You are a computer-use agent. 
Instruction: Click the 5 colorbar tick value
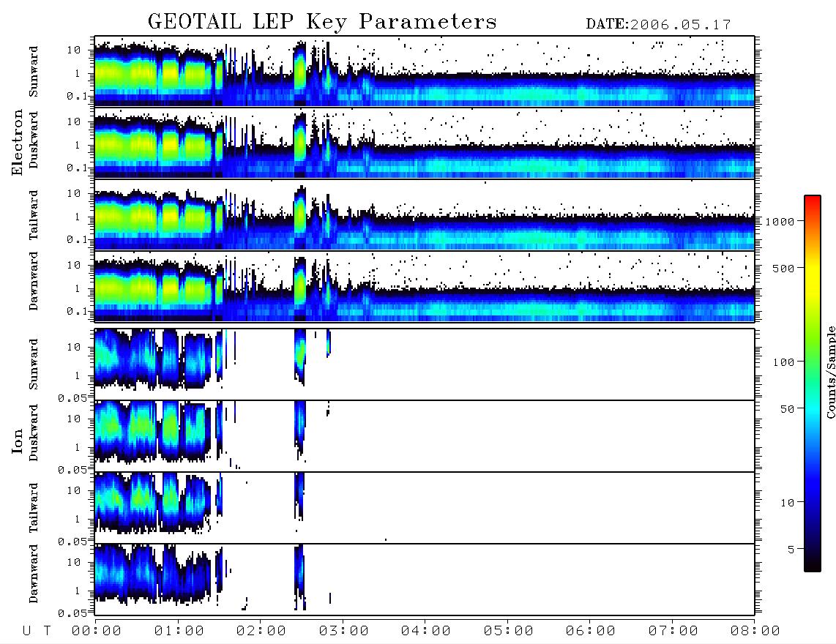791,550
